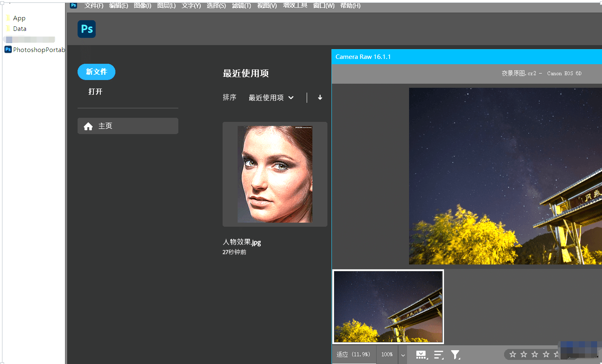Set four star rating
The width and height of the screenshot is (602, 364).
546,354
